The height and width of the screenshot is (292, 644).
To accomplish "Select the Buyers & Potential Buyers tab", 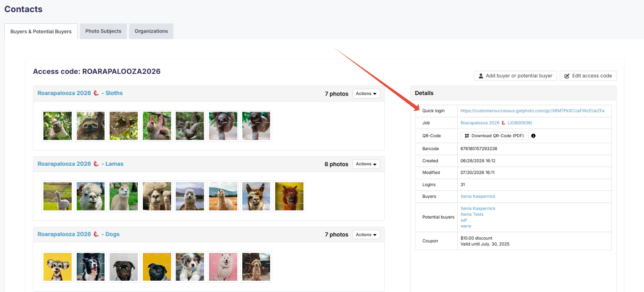I will (41, 32).
